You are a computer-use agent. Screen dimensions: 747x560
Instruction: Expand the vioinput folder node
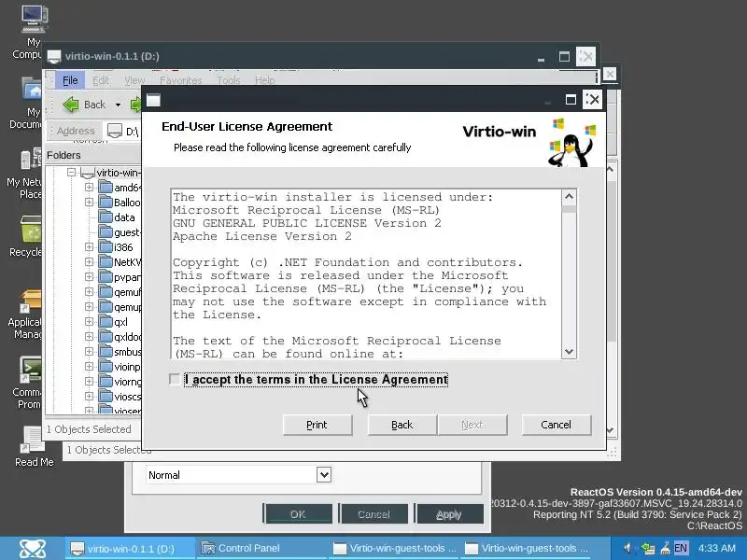point(89,366)
